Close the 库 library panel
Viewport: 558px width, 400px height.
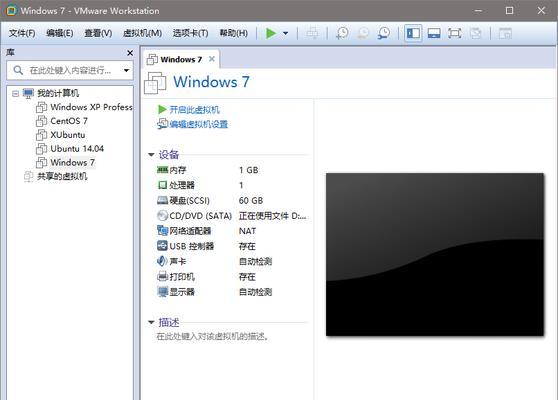(x=130, y=53)
